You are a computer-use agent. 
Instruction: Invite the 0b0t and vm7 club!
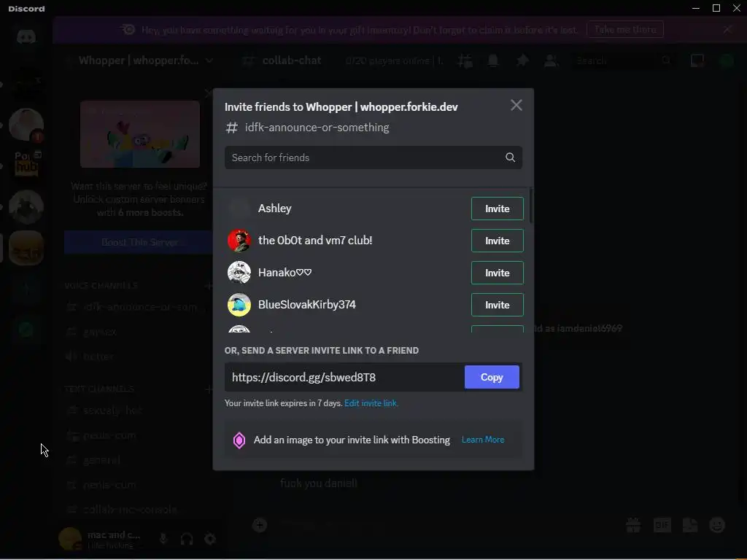pyautogui.click(x=497, y=241)
